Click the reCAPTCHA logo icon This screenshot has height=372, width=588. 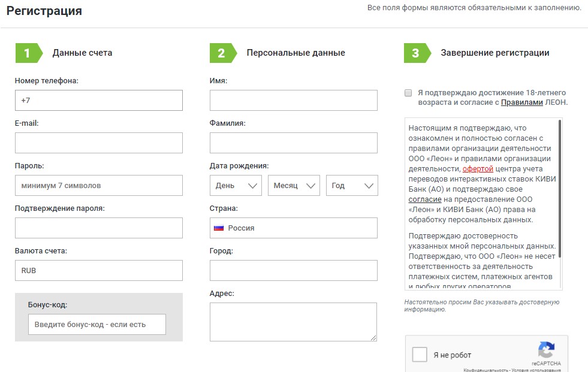point(545,350)
